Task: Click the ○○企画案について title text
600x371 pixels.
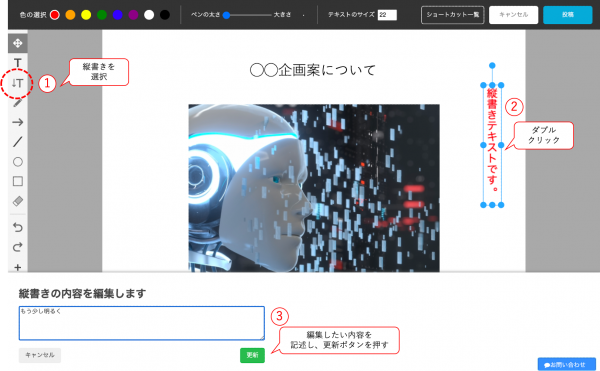Action: (313, 70)
